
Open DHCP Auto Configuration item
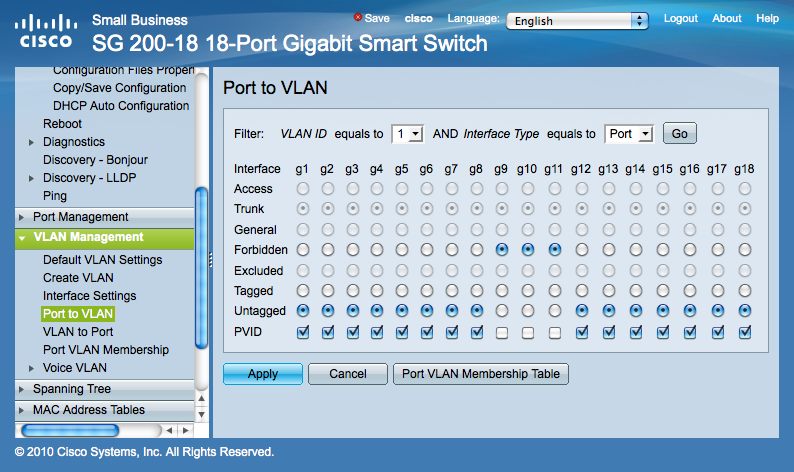click(121, 106)
